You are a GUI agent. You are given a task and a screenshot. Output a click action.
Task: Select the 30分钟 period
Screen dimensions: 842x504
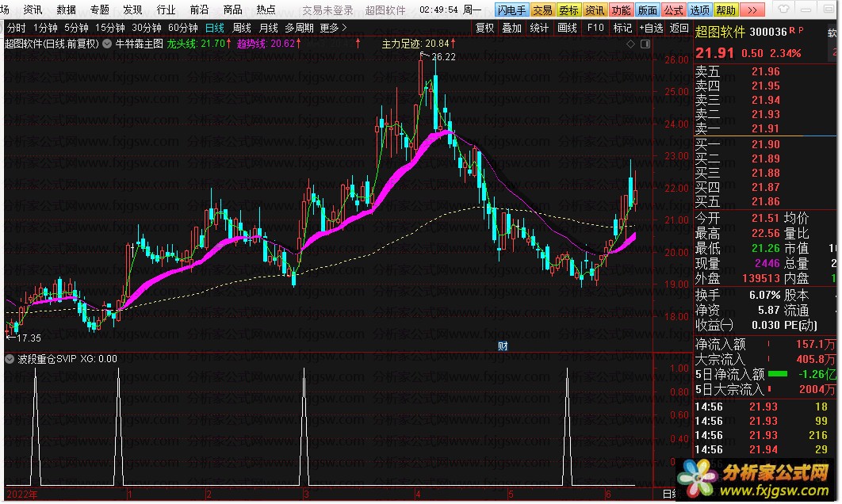pos(146,28)
